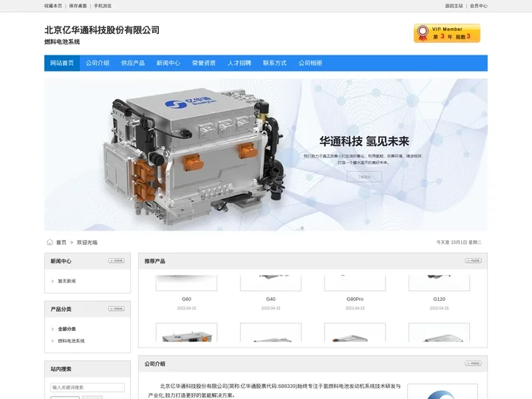532x399 pixels.
Task: Click MORE button in 产品分类 panel
Action: tap(117, 309)
